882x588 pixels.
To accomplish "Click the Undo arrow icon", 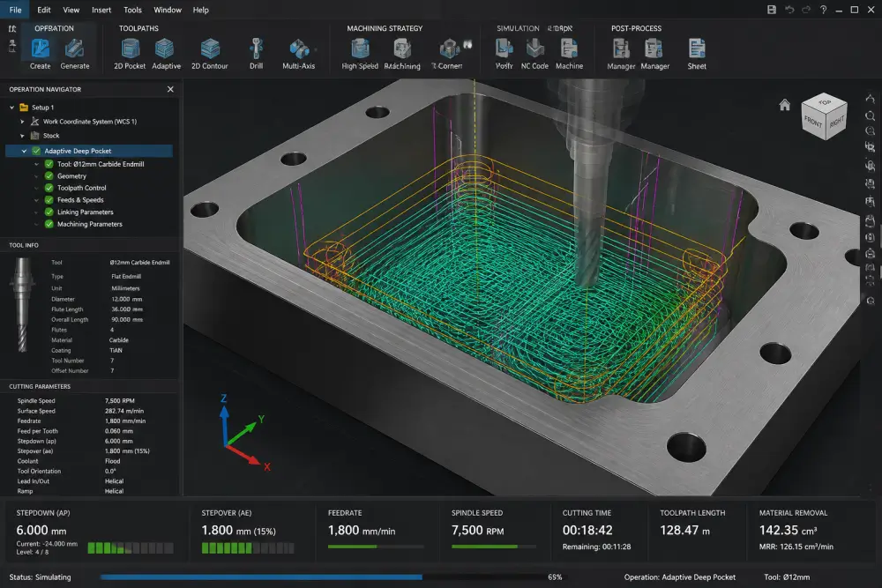I will [789, 10].
